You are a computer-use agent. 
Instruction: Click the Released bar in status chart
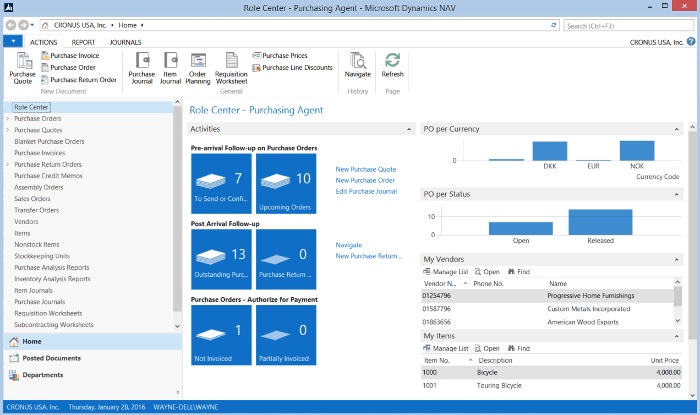point(600,222)
